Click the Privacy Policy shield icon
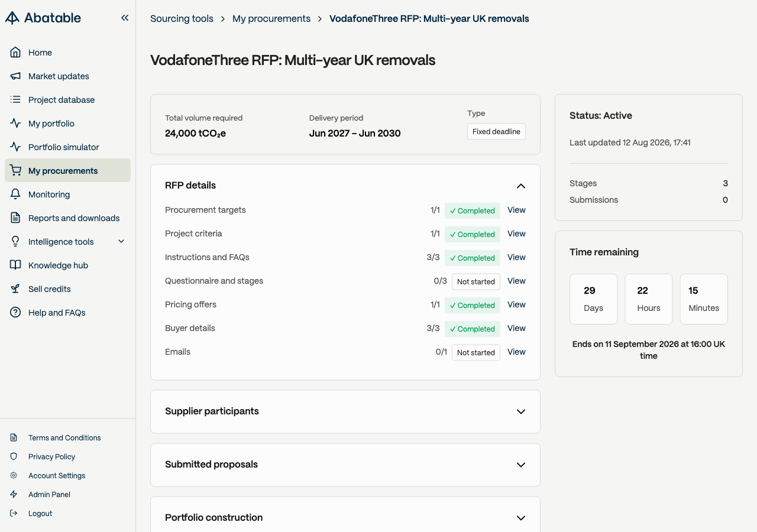 click(x=14, y=457)
